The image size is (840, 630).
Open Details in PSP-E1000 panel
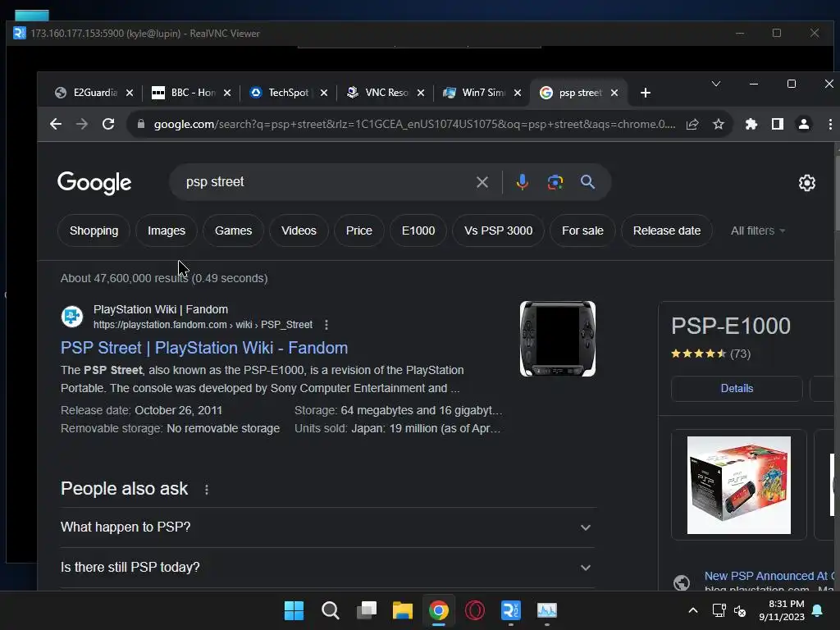pos(737,389)
